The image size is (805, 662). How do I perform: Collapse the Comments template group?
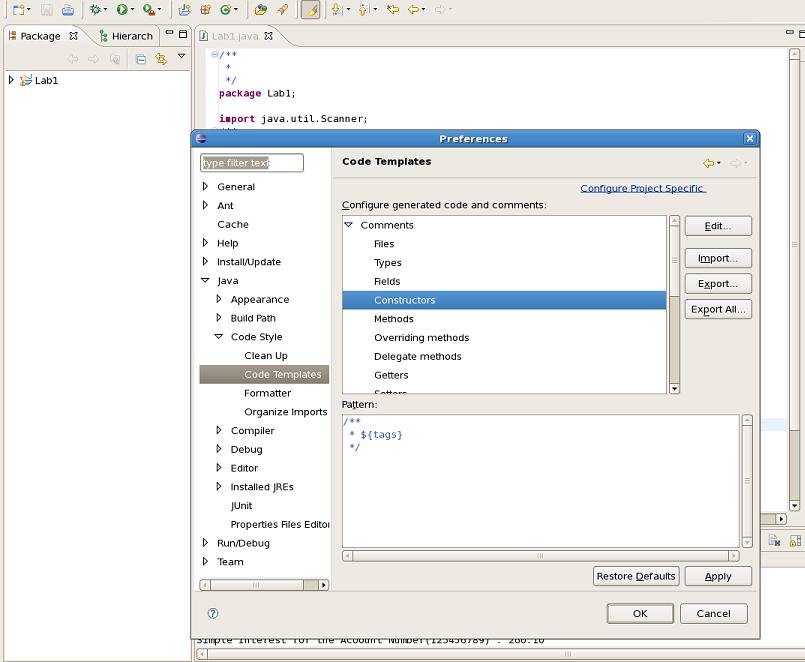[349, 225]
